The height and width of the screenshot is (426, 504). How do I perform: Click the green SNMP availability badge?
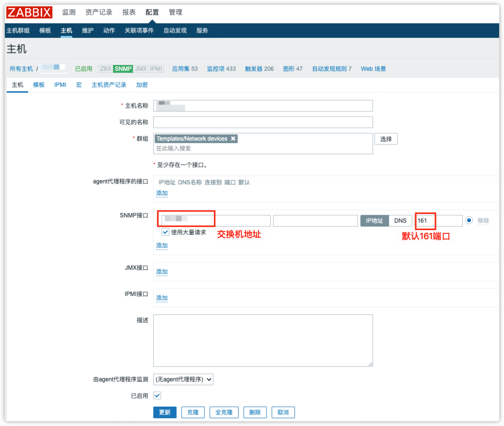123,69
